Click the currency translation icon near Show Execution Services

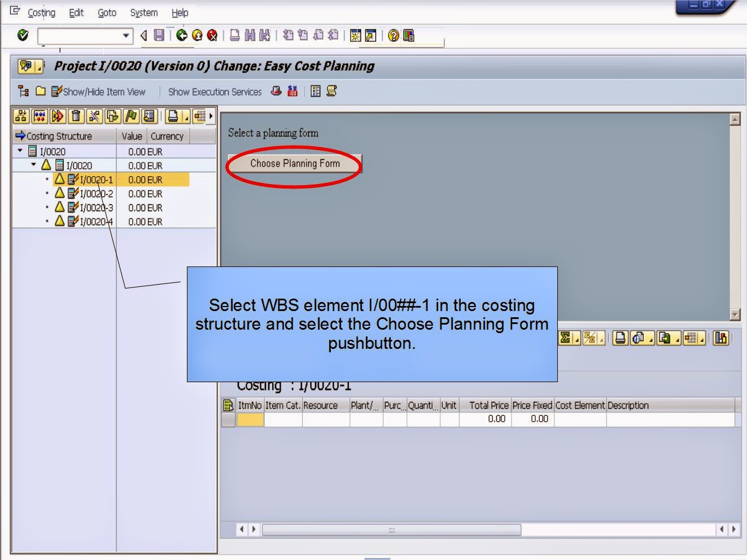(291, 91)
